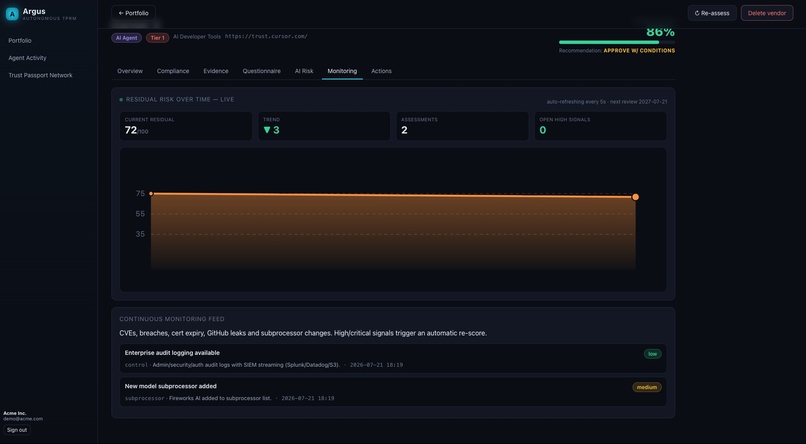This screenshot has width=806, height=444.
Task: Click the latest chart data point
Action: (635, 197)
